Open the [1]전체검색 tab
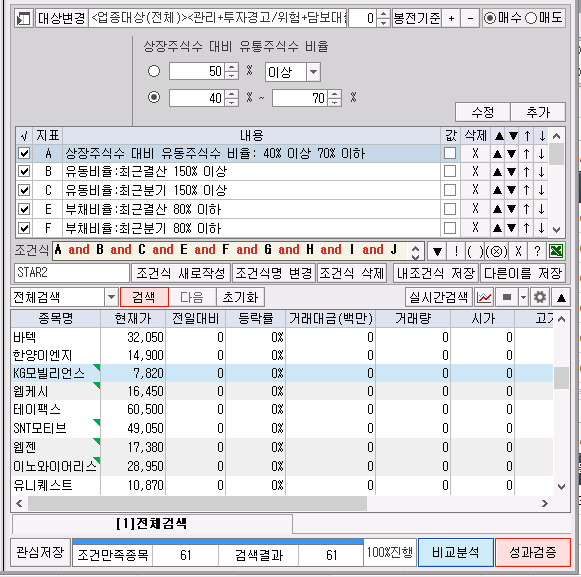This screenshot has height=577, width=581. pyautogui.click(x=152, y=523)
